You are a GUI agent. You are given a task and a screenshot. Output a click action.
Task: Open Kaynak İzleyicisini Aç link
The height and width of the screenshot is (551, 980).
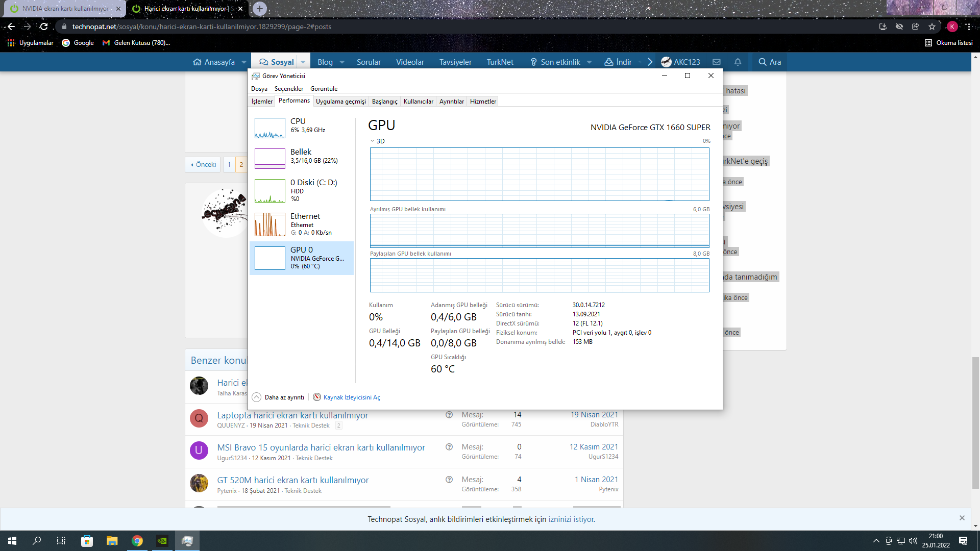(351, 397)
